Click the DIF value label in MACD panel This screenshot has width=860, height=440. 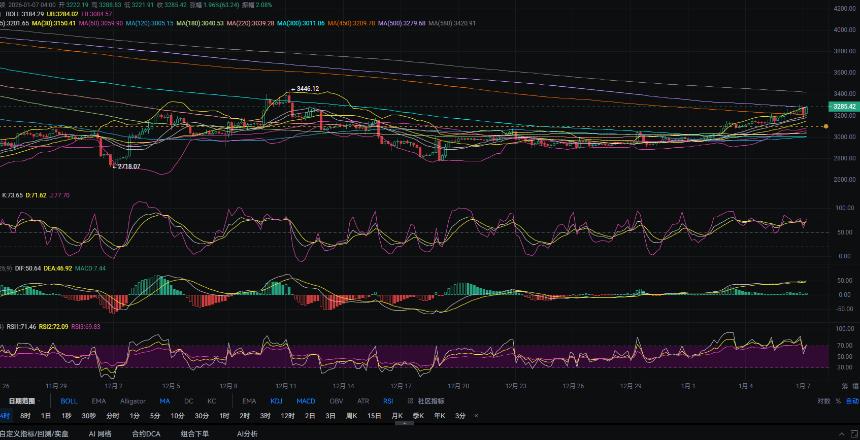[x=29, y=268]
